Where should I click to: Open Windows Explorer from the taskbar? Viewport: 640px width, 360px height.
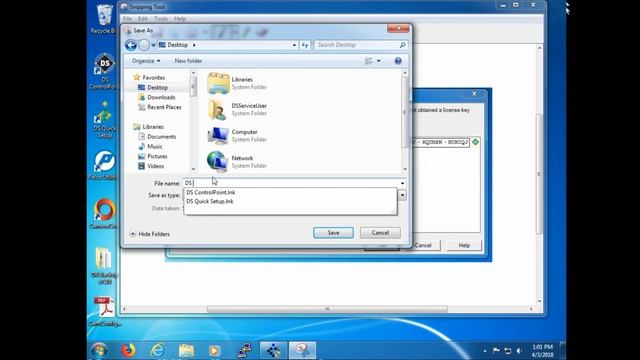(x=186, y=350)
